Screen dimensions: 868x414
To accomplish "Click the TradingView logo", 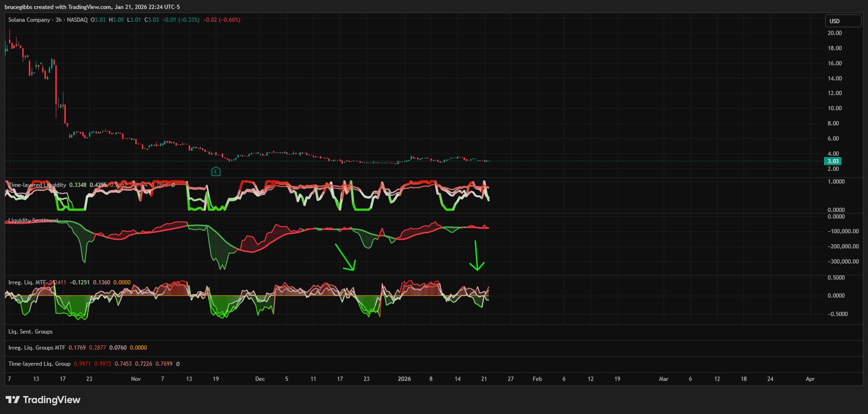I will (x=43, y=400).
